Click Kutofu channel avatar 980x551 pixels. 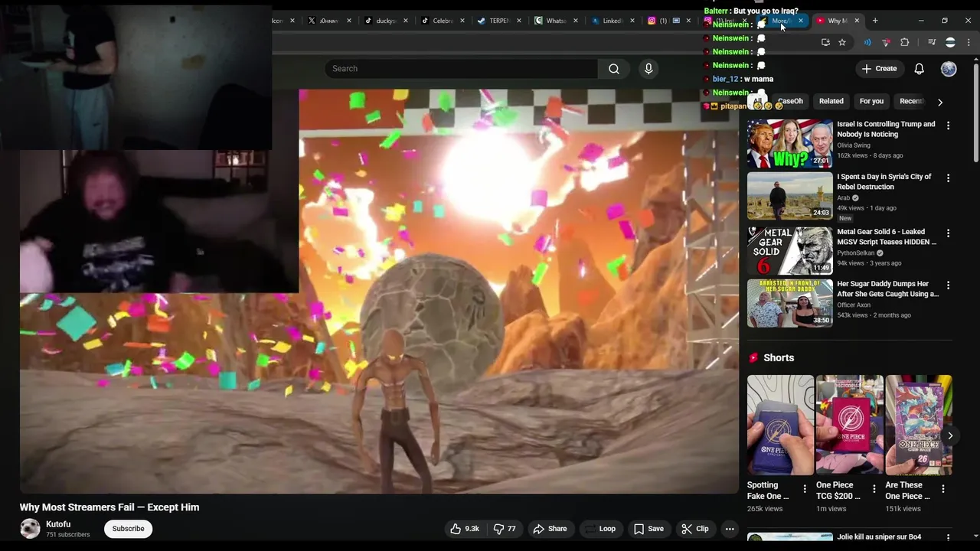(x=30, y=529)
